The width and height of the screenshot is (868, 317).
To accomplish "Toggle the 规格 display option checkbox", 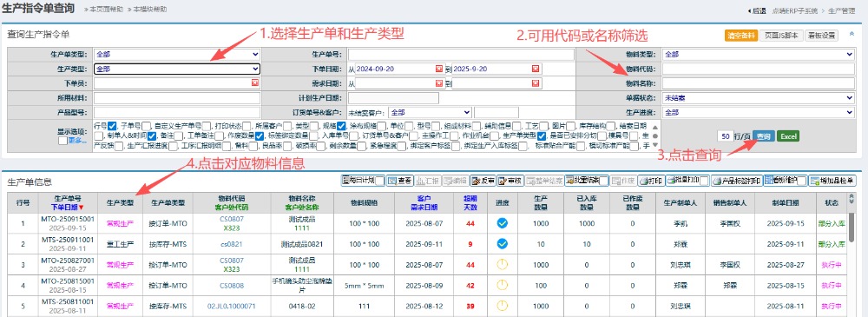I will point(341,125).
